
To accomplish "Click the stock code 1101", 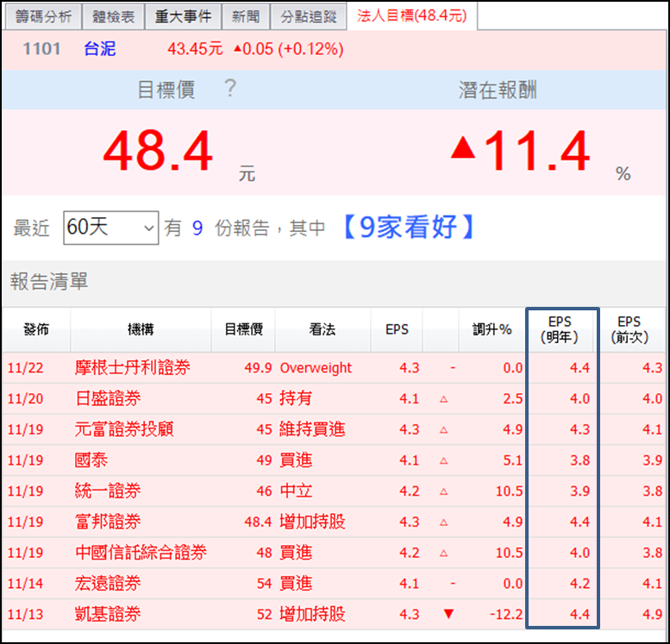I will [x=41, y=49].
